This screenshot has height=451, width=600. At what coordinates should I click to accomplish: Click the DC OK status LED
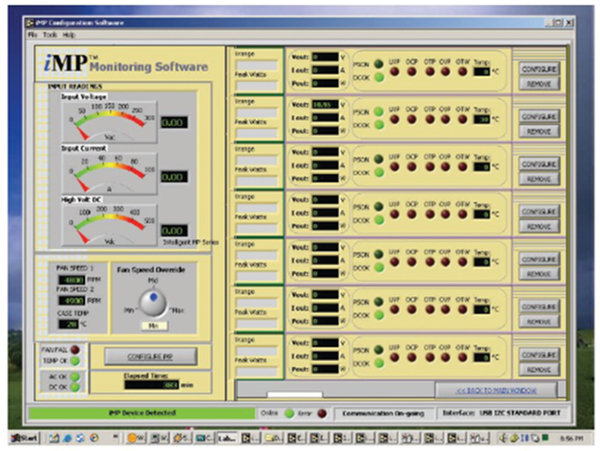point(73,388)
